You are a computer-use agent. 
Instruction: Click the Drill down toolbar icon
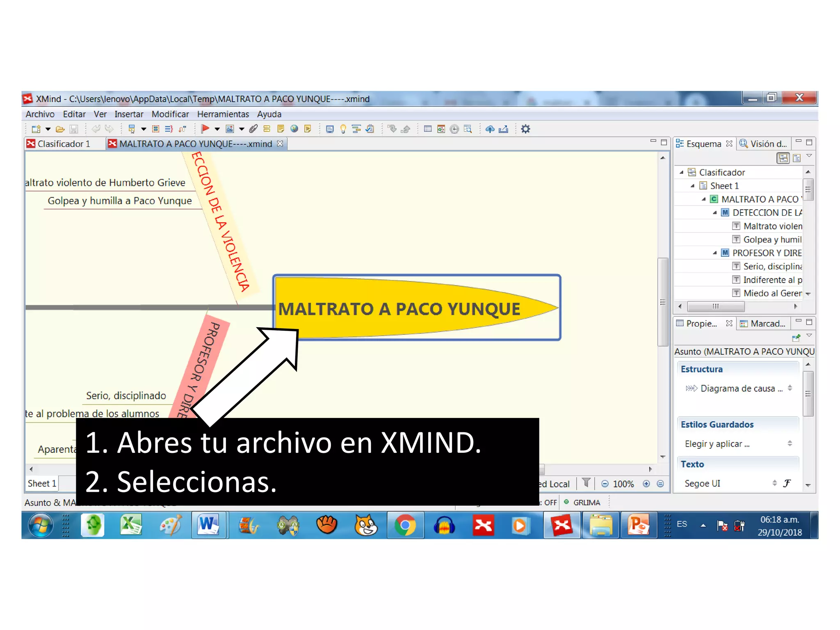[393, 129]
